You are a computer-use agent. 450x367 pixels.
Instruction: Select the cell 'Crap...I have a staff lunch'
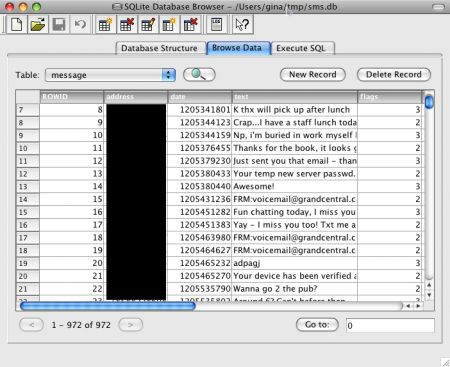(295, 123)
